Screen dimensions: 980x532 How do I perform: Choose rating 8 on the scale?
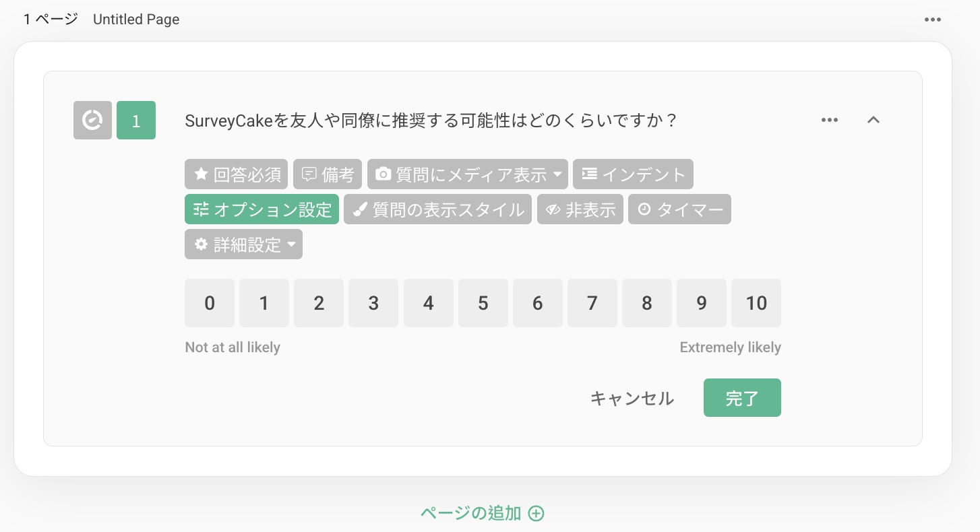[647, 303]
